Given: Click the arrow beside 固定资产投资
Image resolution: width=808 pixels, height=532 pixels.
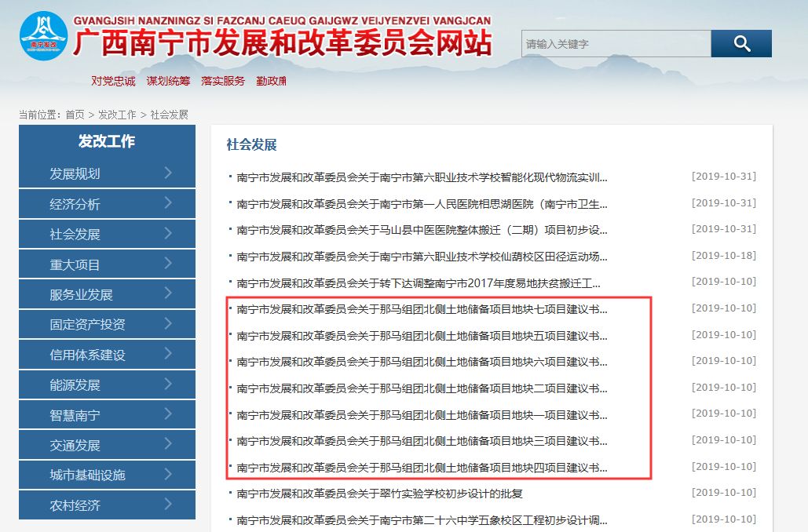Looking at the screenshot, I should tap(168, 323).
